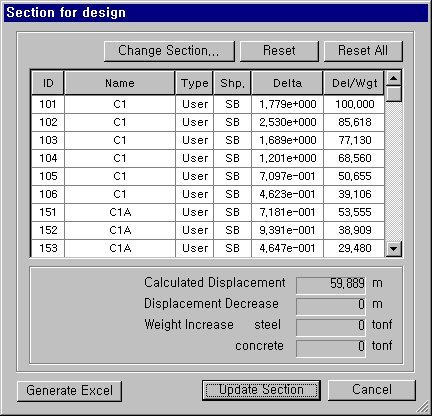Image resolution: width=432 pixels, height=416 pixels.
Task: Click Delta value 7,181e-001
Action: click(x=287, y=212)
